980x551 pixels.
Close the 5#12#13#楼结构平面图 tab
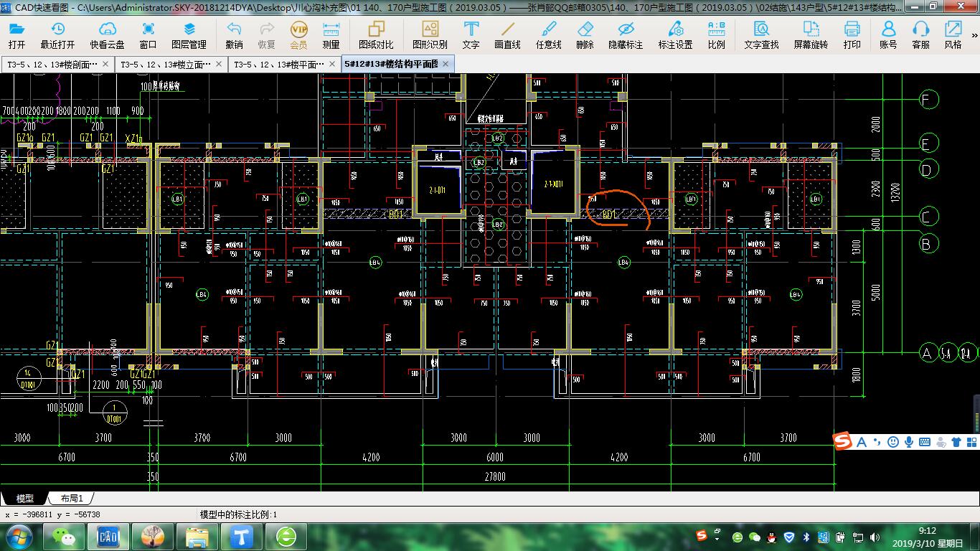446,64
